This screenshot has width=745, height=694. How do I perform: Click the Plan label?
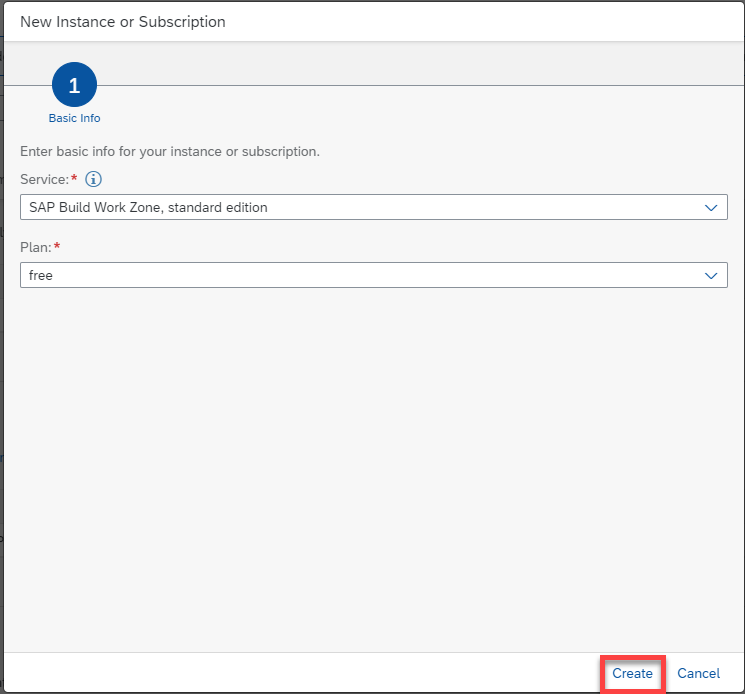36,247
